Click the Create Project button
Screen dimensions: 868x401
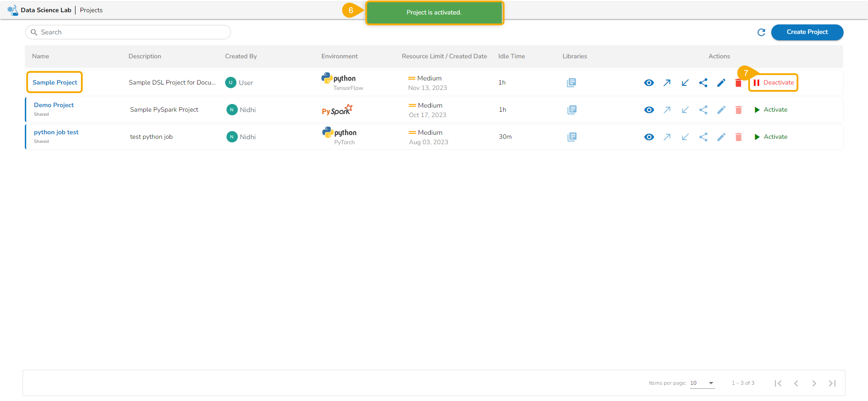pos(807,32)
